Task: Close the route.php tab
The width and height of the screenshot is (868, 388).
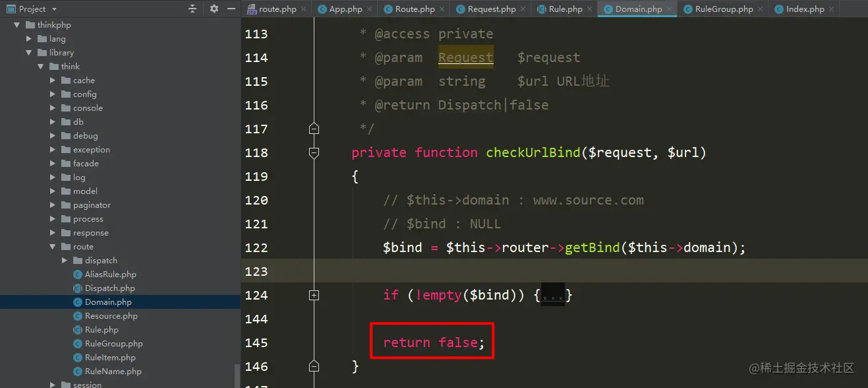Action: point(303,9)
